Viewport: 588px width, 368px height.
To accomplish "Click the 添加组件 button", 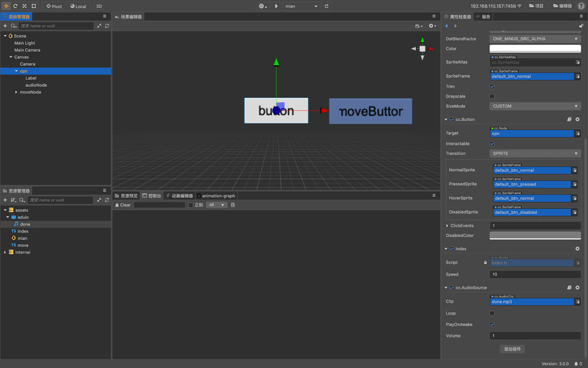I will click(x=512, y=349).
